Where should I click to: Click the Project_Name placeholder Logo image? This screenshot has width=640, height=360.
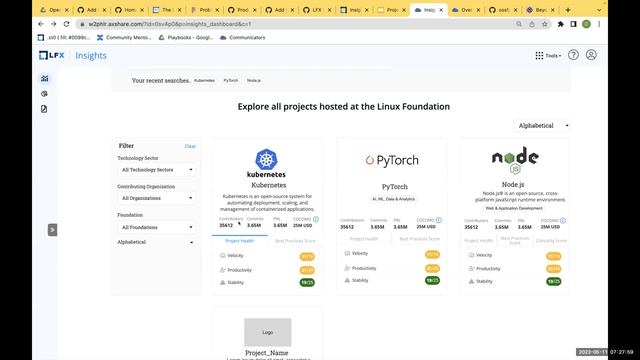pyautogui.click(x=268, y=332)
